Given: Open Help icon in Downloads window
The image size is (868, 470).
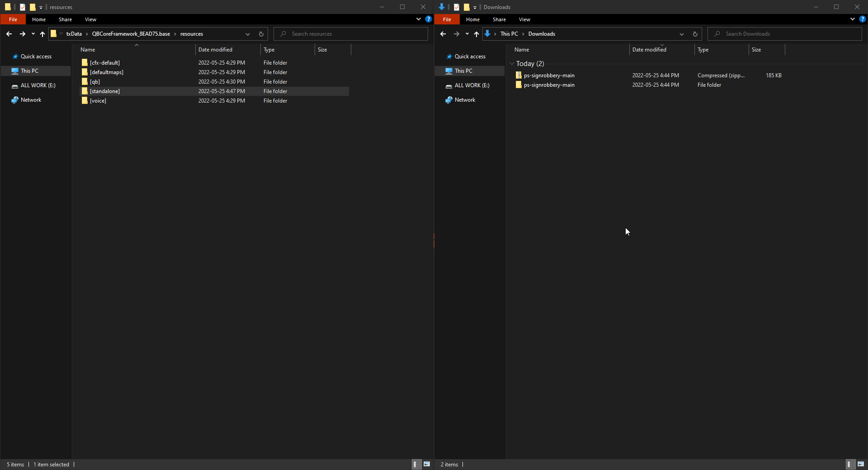Looking at the screenshot, I should point(863,19).
